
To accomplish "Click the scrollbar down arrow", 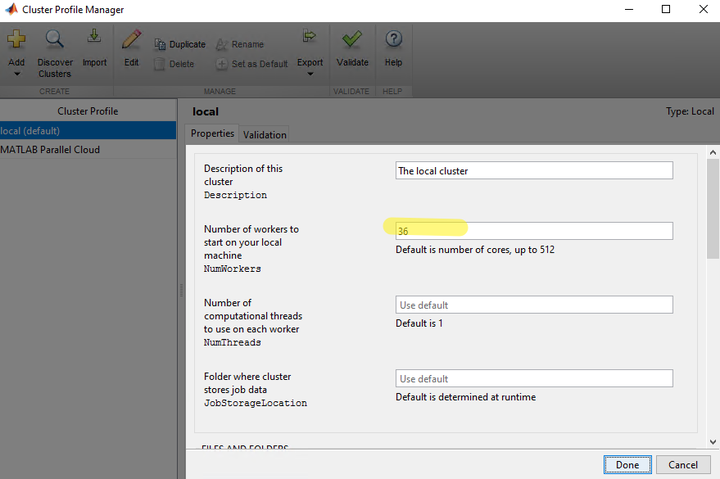I will click(713, 442).
